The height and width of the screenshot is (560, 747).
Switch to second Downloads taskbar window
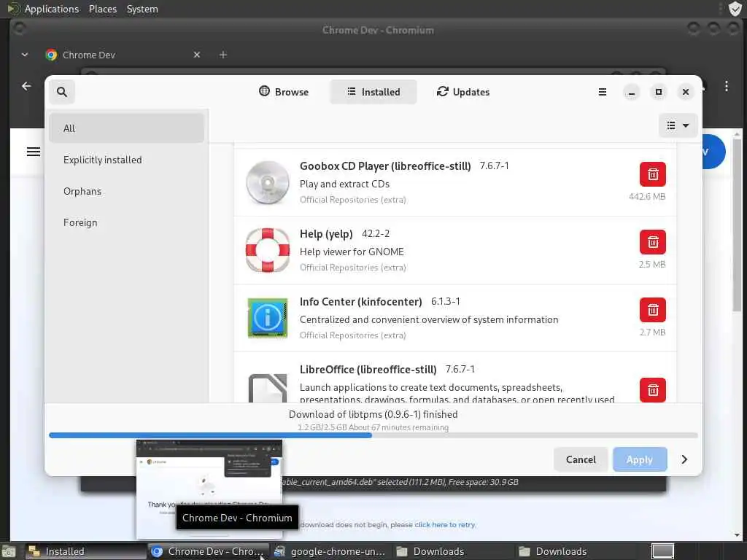tap(576, 551)
